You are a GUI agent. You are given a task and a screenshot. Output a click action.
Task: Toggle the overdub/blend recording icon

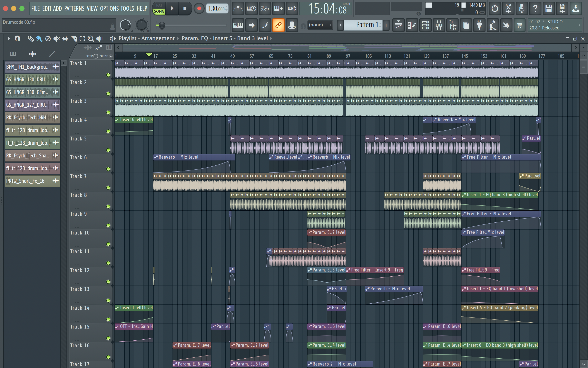(278, 9)
